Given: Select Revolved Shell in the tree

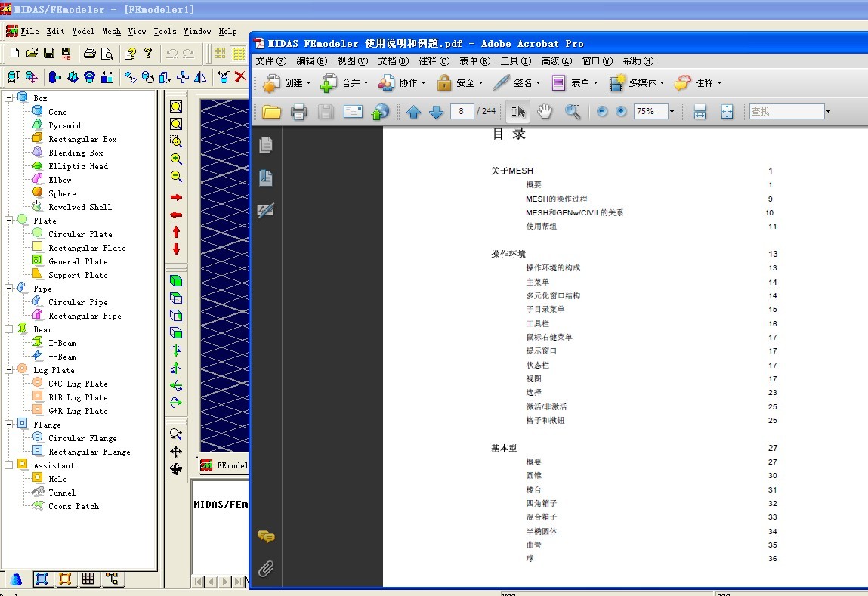Looking at the screenshot, I should pyautogui.click(x=80, y=207).
